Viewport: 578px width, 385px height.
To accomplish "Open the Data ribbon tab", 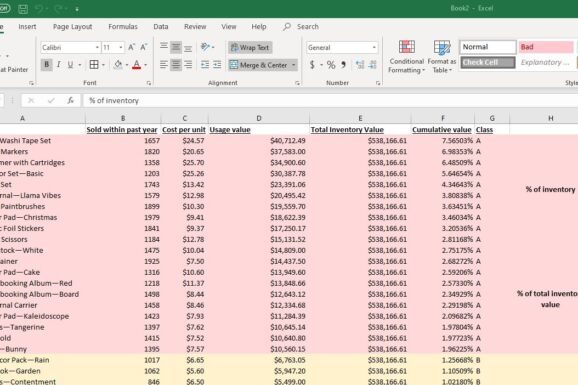I will point(161,27).
